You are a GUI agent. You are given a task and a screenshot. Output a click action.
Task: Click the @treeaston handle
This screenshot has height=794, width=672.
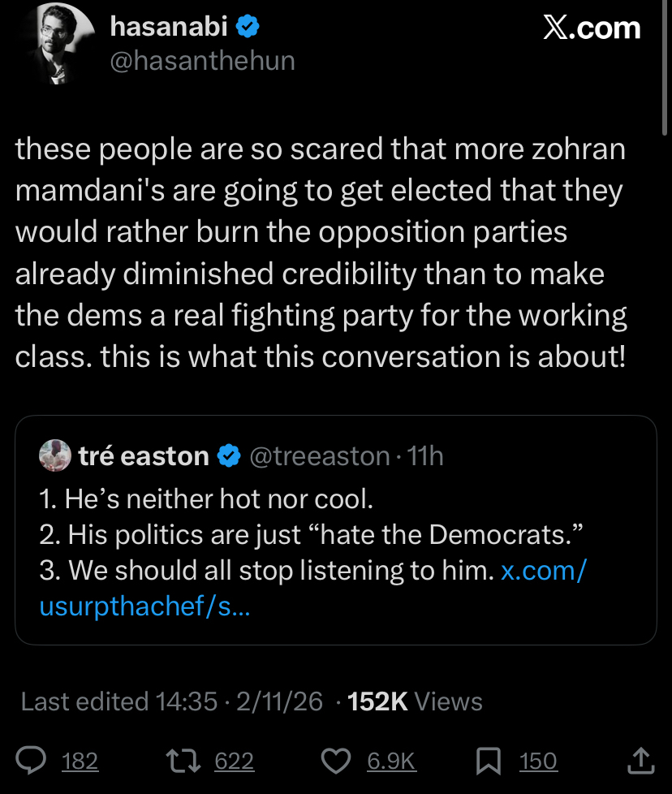pyautogui.click(x=318, y=456)
